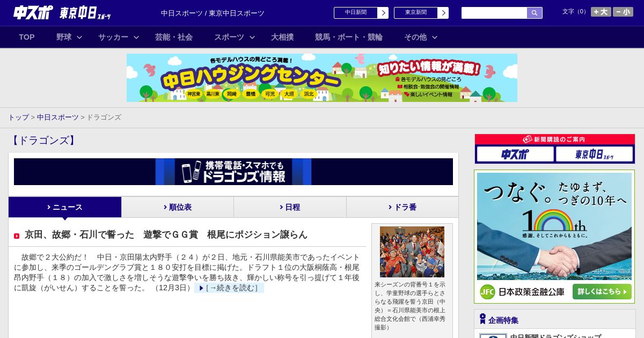
Task: Select the ドラ番 tab
Action: point(402,207)
